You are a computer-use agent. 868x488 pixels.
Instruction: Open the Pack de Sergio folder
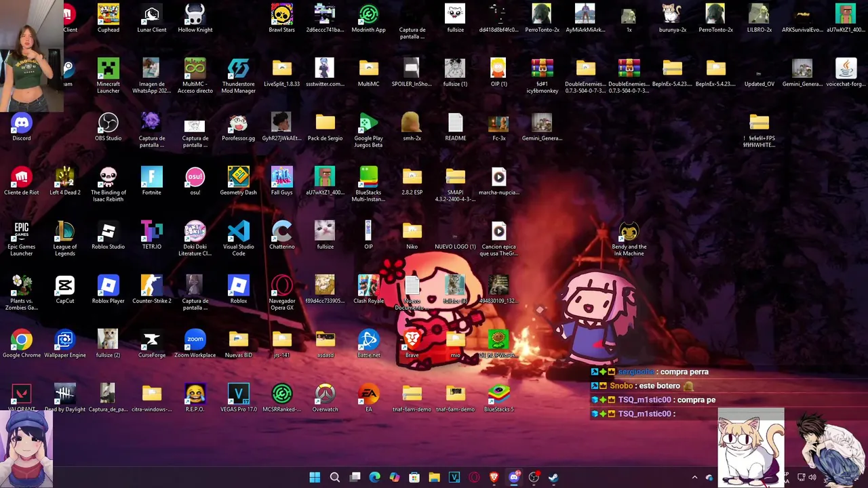[325, 127]
